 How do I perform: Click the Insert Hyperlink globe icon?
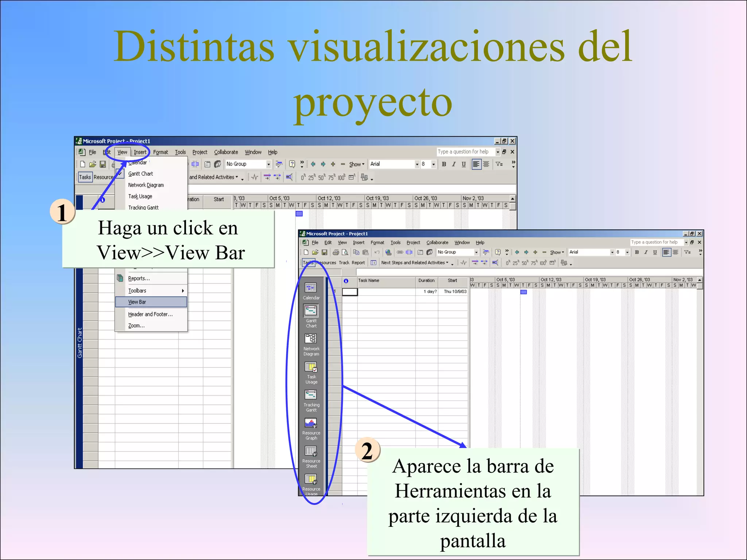(388, 252)
